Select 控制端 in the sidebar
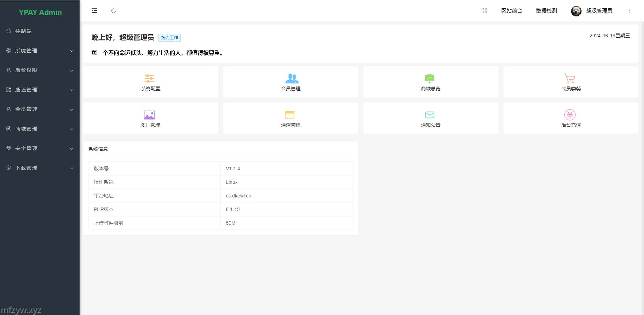 click(x=23, y=31)
